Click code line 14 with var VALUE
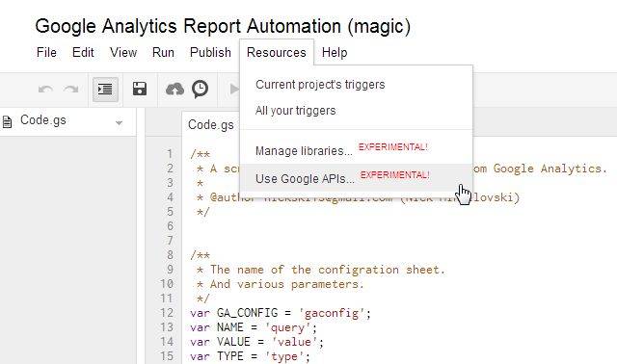 pos(257,342)
